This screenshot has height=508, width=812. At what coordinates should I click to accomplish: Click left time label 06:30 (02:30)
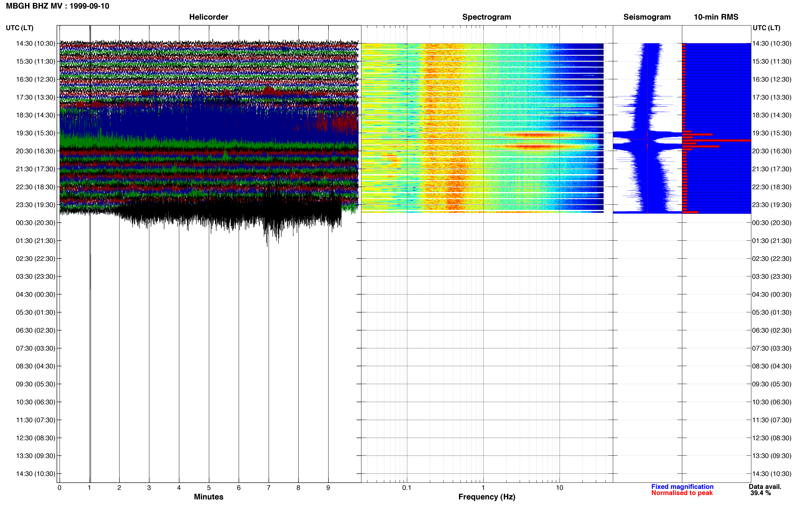click(36, 330)
